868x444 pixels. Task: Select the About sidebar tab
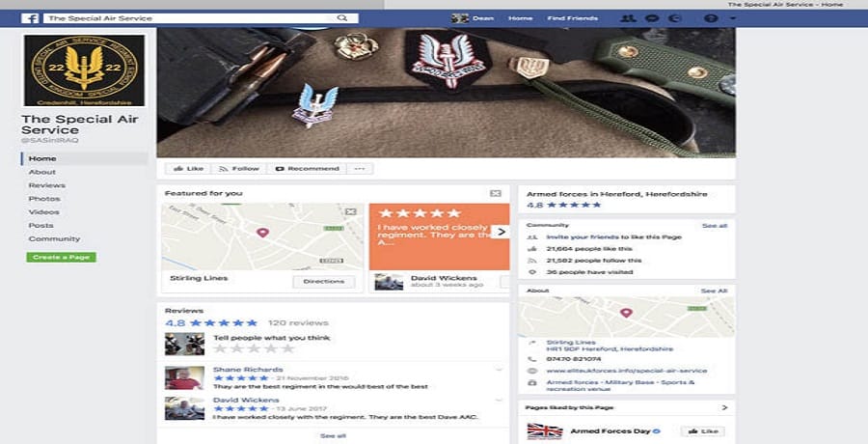click(42, 172)
